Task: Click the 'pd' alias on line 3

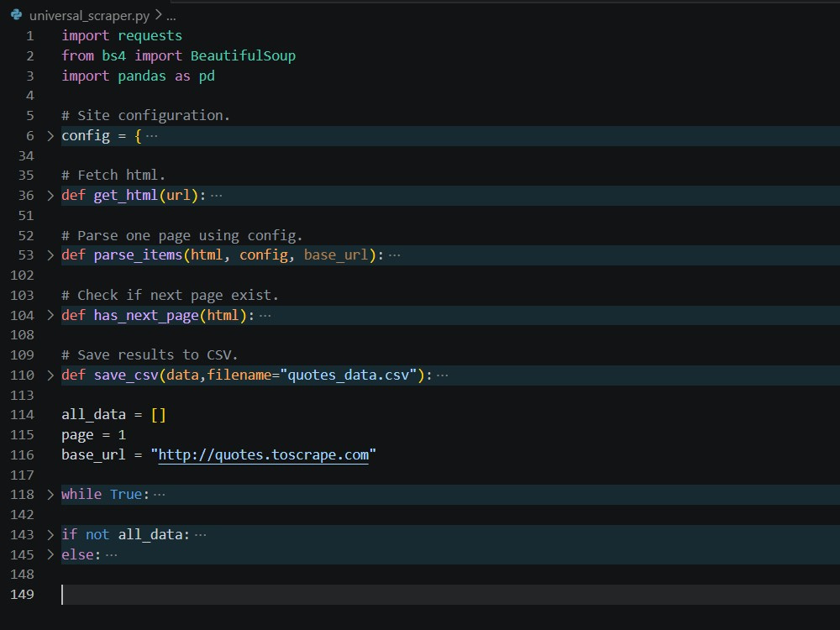Action: [x=207, y=76]
